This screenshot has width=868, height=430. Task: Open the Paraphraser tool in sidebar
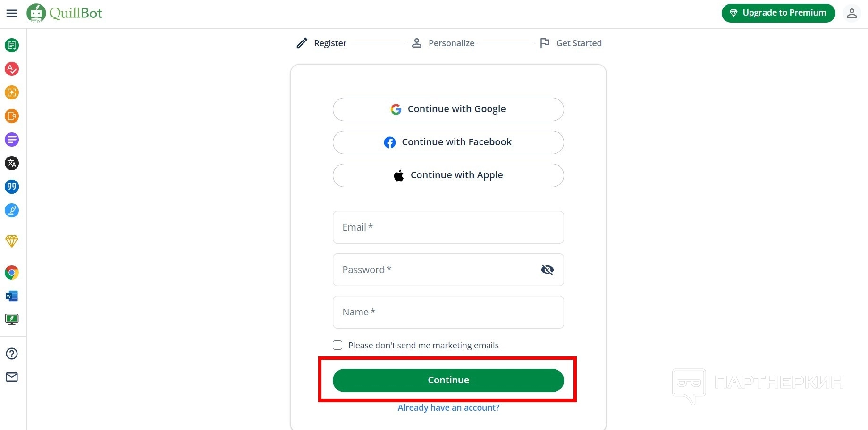(x=12, y=45)
